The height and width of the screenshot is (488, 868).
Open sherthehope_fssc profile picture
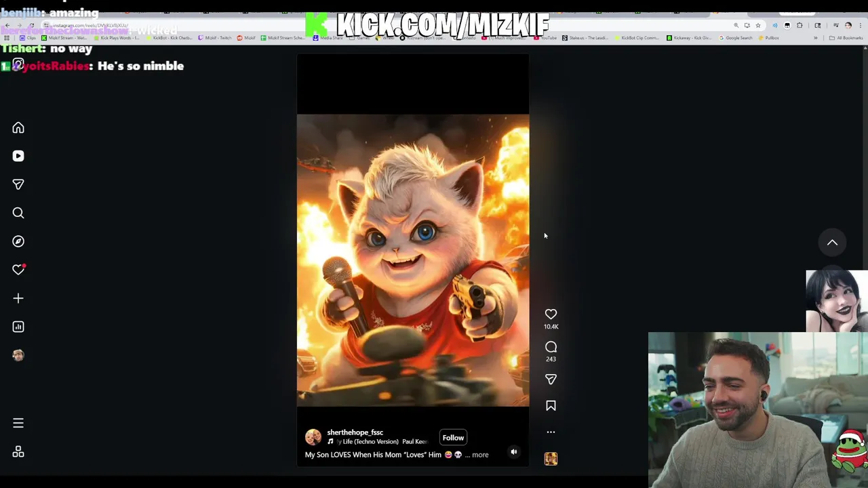[x=313, y=437]
